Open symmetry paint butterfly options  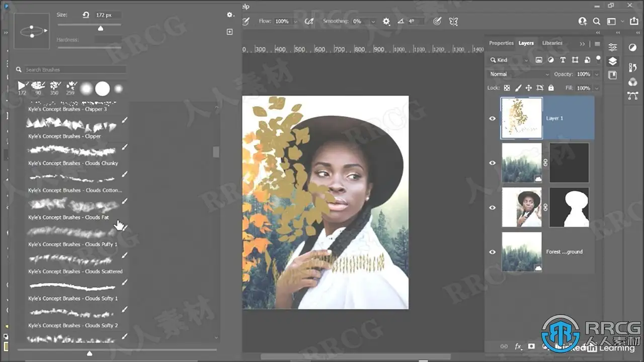click(x=453, y=22)
